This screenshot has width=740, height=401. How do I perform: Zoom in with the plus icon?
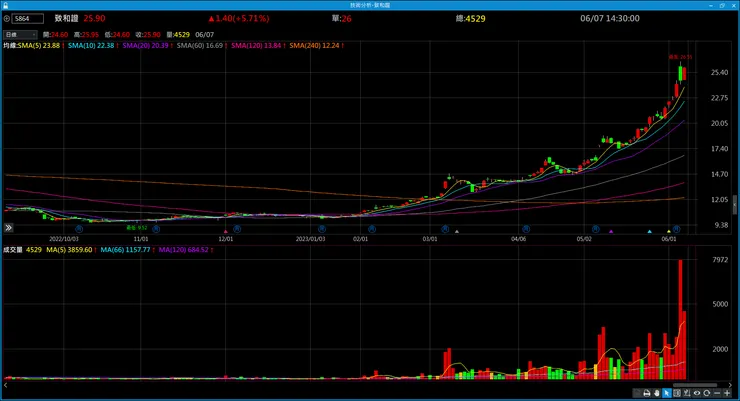pos(727,393)
